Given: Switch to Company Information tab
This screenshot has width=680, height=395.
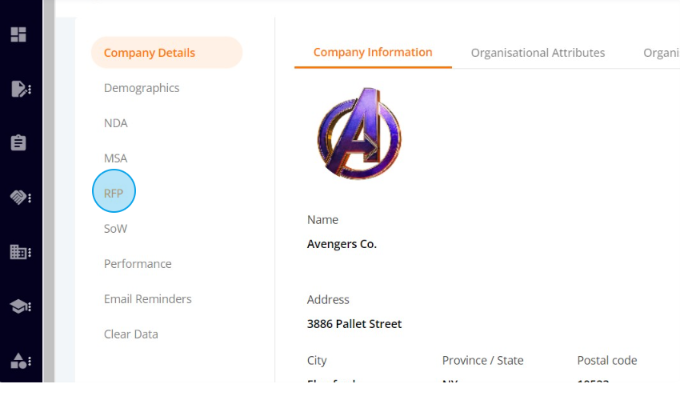Looking at the screenshot, I should pyautogui.click(x=373, y=52).
